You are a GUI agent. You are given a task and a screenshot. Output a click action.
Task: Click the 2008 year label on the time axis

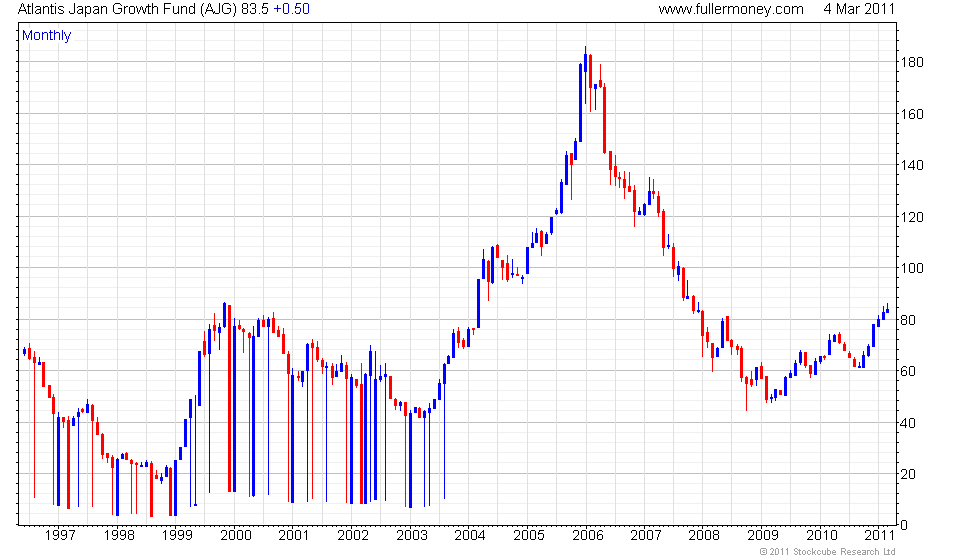point(704,536)
